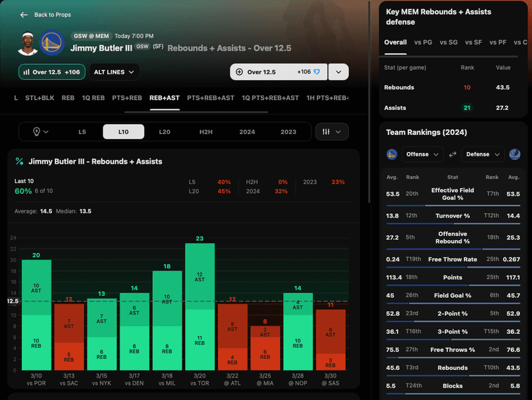Click the Free Throw Rate stat row
This screenshot has height=400, width=532.
pyautogui.click(x=453, y=259)
